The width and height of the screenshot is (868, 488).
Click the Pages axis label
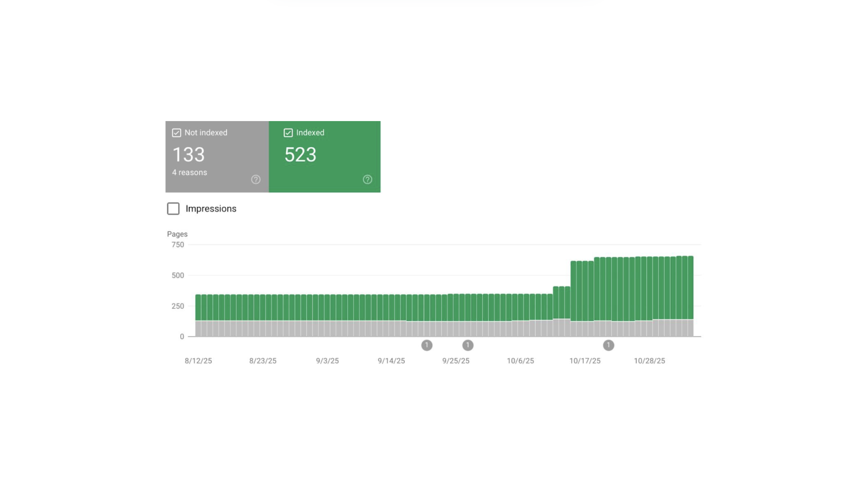pos(177,234)
